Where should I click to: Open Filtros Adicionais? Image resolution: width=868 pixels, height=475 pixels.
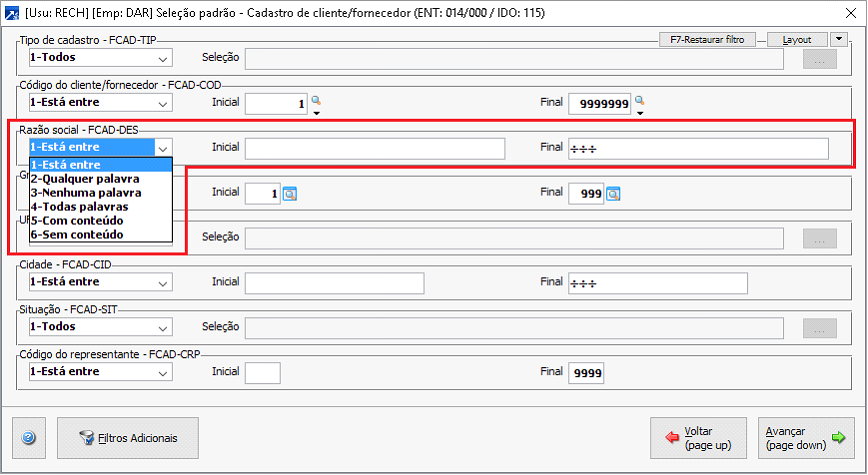pyautogui.click(x=128, y=438)
